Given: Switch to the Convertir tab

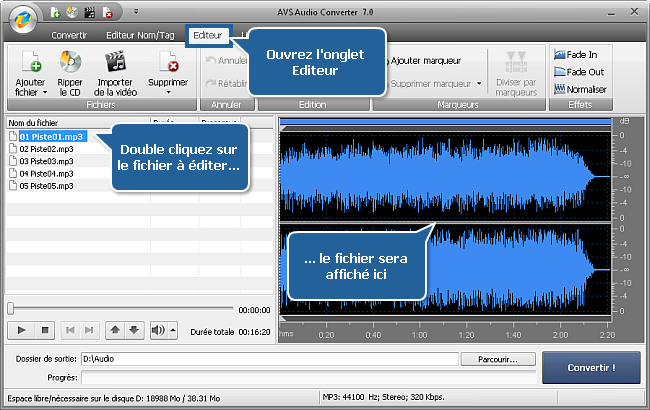Looking at the screenshot, I should [x=69, y=34].
